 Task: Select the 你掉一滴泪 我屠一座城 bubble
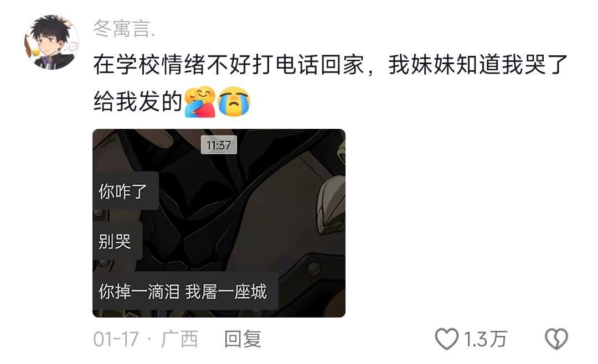click(x=185, y=291)
